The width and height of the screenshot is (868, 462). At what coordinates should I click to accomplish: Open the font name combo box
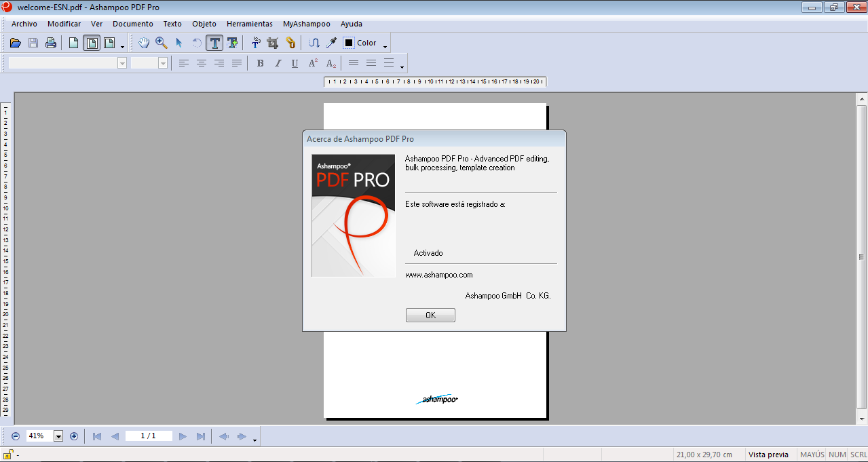pyautogui.click(x=67, y=62)
